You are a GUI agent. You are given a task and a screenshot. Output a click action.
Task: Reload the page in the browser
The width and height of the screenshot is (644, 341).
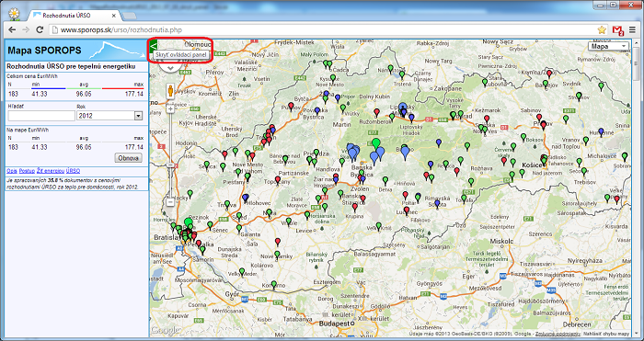[x=40, y=29]
